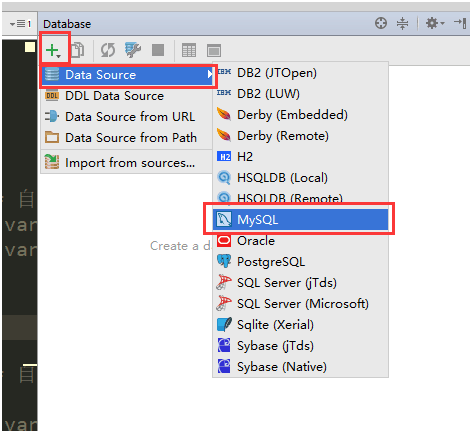
Task: Choose DDL Data Source
Action: [127, 96]
